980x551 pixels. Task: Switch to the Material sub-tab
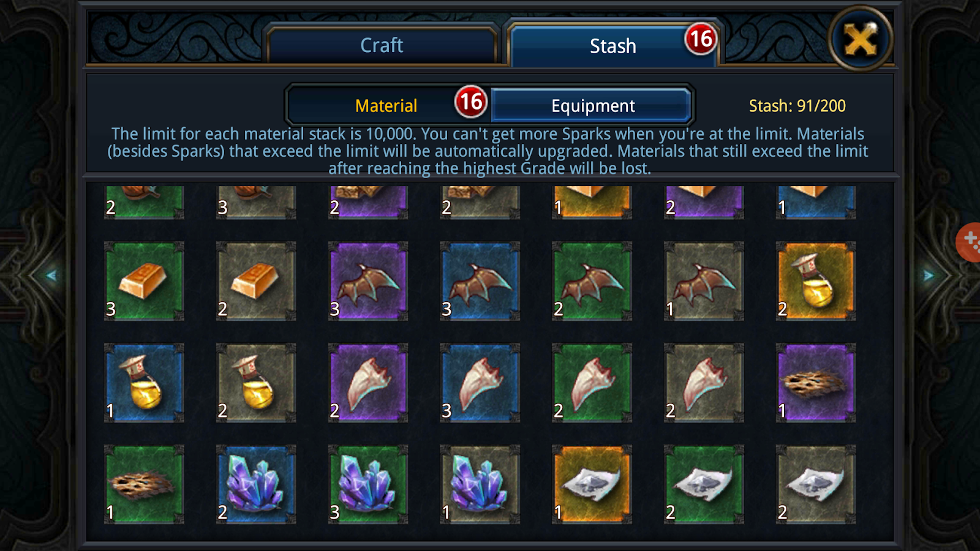pyautogui.click(x=387, y=105)
